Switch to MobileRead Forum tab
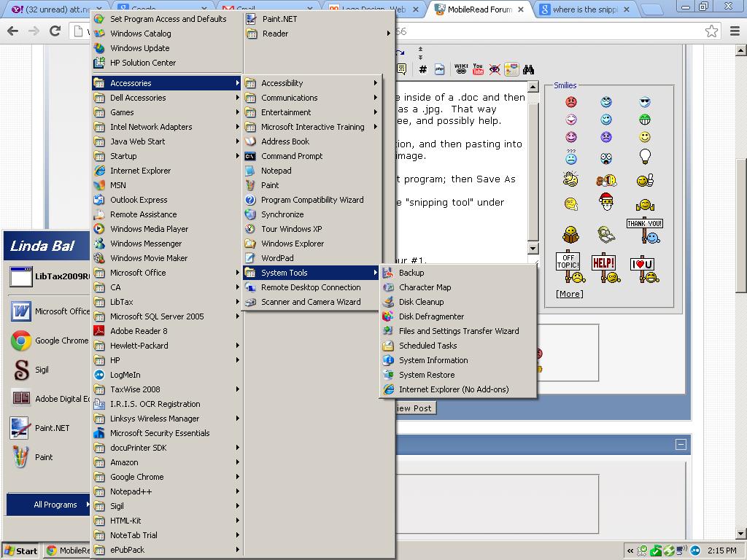Screen dimensions: 747x560 point(479,9)
